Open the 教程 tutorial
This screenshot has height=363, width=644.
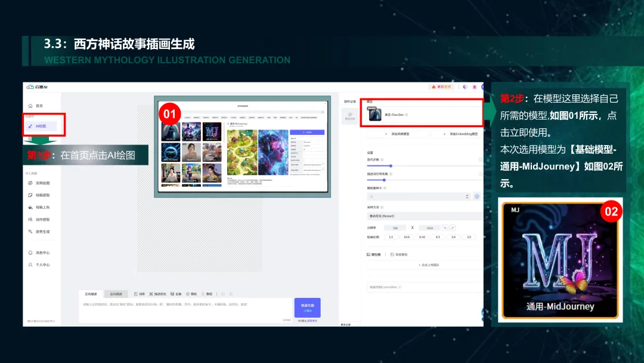tap(207, 294)
